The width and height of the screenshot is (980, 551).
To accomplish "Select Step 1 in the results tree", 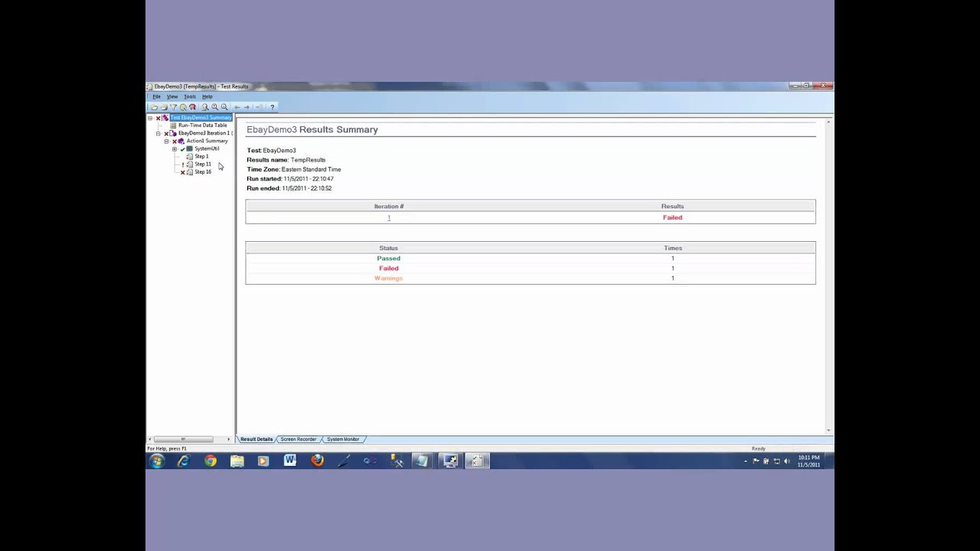I will (x=201, y=156).
